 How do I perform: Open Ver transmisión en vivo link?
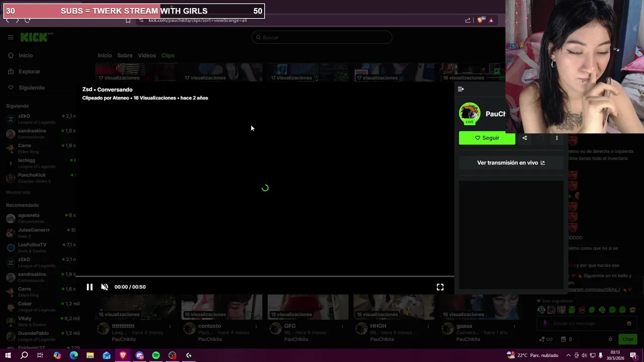pos(511,163)
